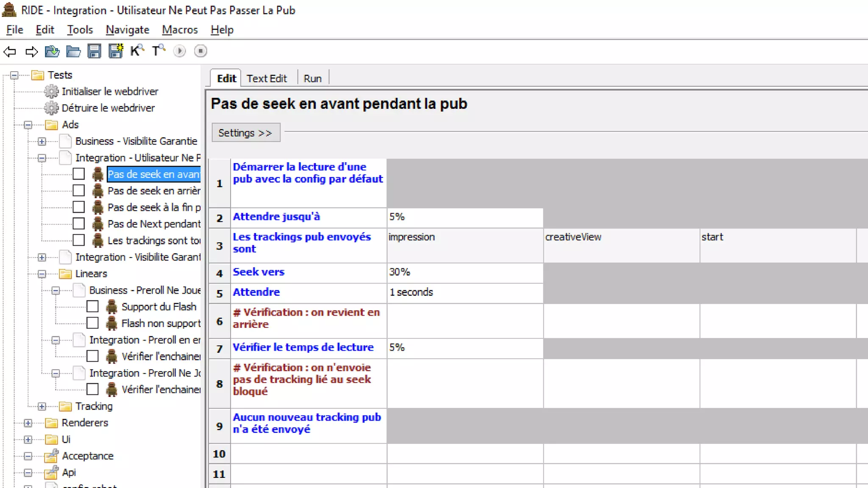Screen dimensions: 868x488
Task: Select the creativeView argument cell
Action: 621,245
